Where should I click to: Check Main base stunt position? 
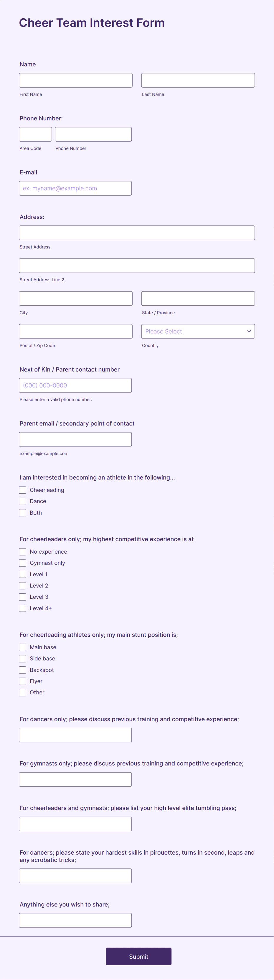[22, 647]
